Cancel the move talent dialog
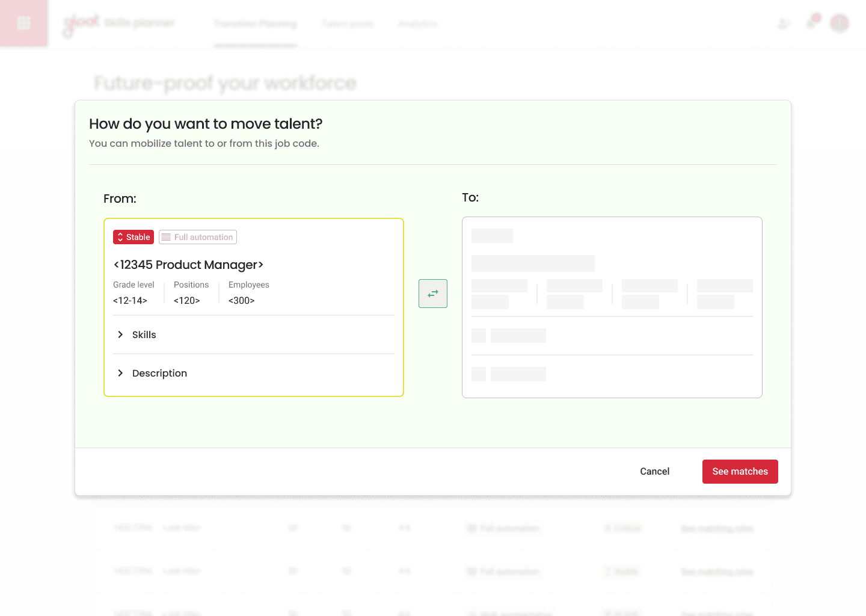The width and height of the screenshot is (866, 616). coord(655,472)
